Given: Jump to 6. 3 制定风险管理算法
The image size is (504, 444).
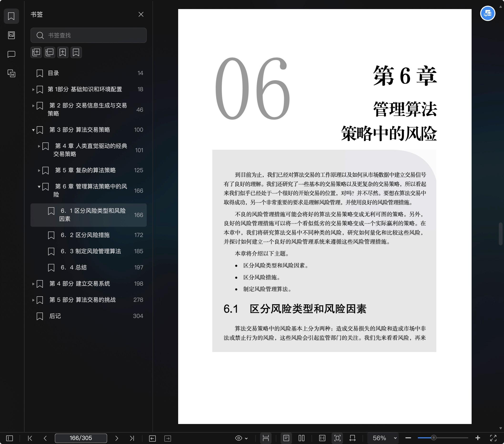Looking at the screenshot, I should click(89, 251).
